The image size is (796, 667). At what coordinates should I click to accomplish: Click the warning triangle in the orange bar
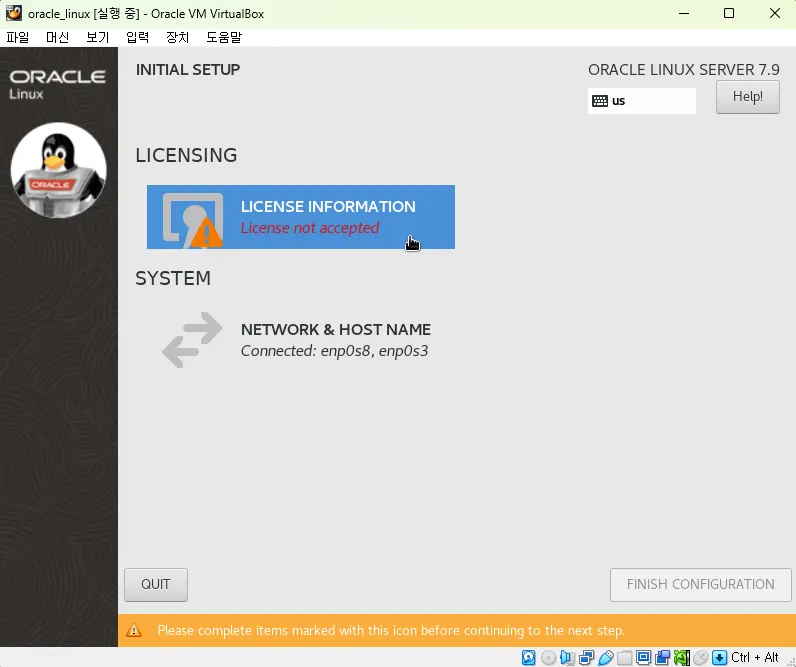coord(134,630)
